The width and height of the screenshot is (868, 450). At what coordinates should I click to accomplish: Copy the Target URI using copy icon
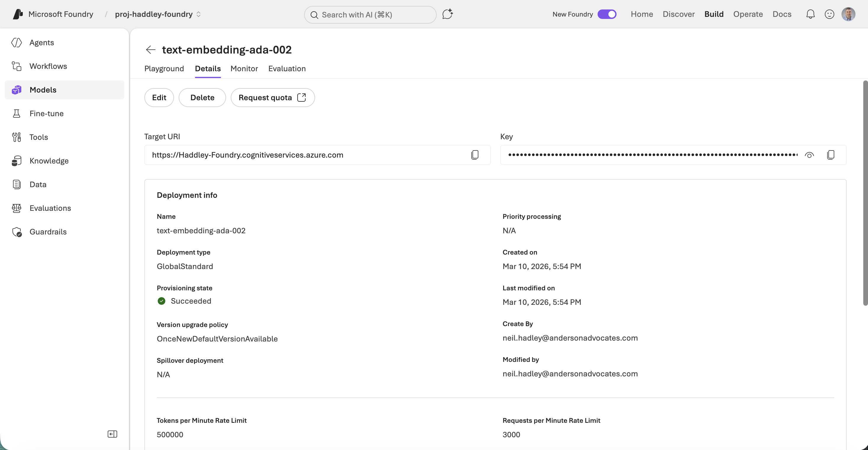[475, 155]
